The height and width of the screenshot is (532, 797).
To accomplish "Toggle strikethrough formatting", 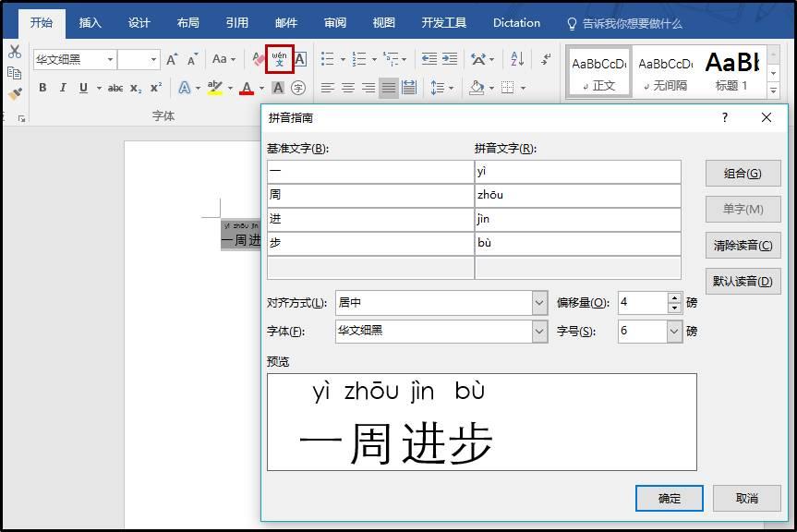I will [x=115, y=88].
